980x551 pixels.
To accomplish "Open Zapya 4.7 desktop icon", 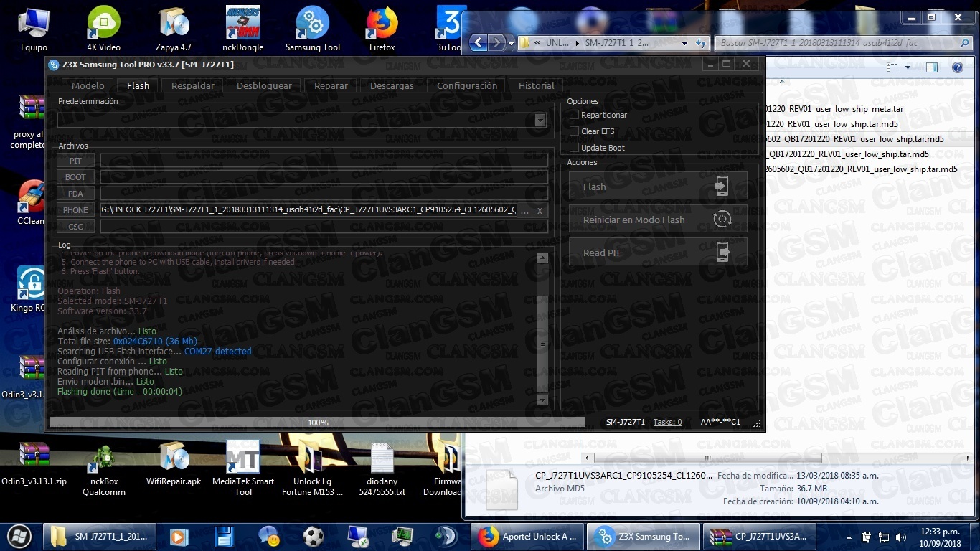I will click(174, 30).
